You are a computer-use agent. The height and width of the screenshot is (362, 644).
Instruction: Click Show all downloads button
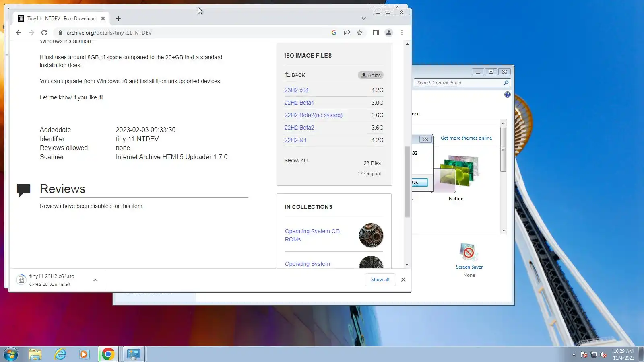[380, 280]
